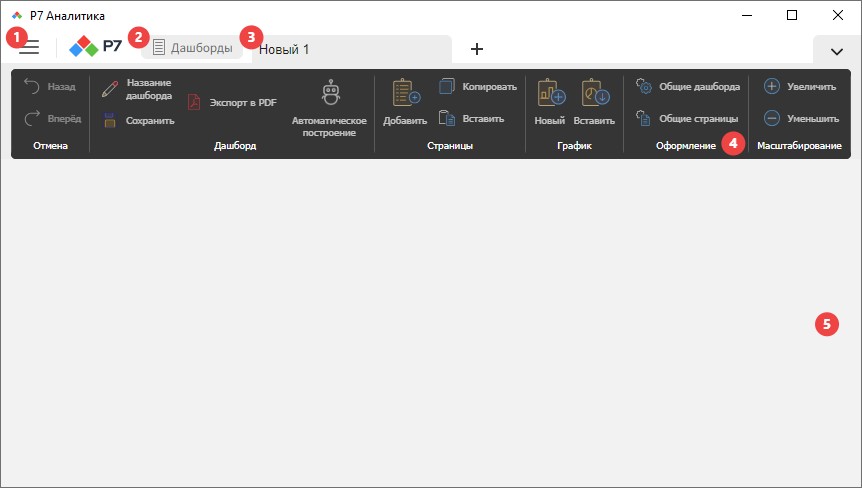Open Общие страницы settings
The image size is (862, 488).
(687, 118)
